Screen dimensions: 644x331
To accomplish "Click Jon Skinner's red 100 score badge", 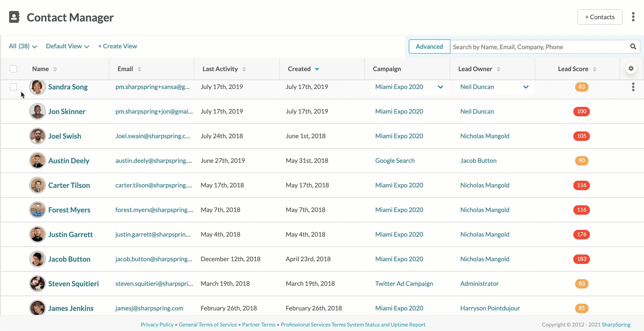I will [581, 111].
